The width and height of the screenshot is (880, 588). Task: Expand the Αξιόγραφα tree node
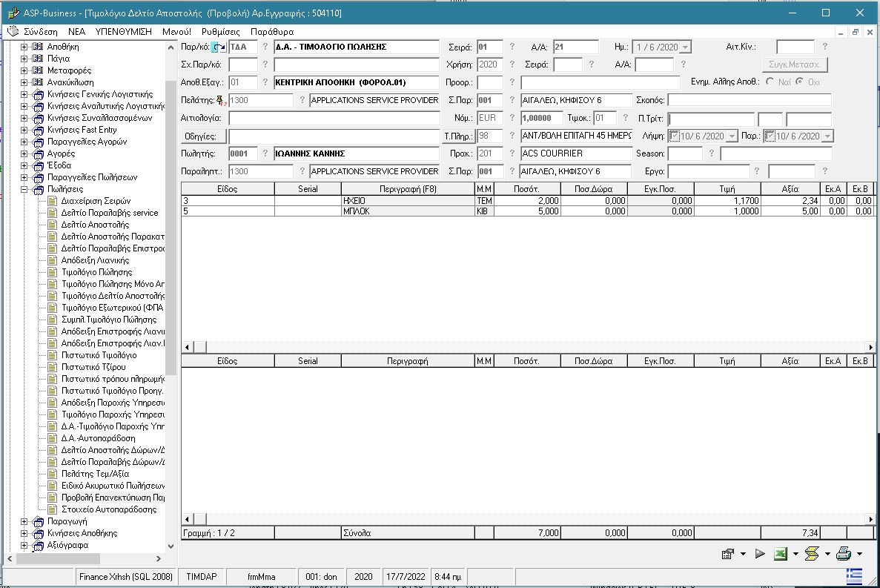click(24, 545)
